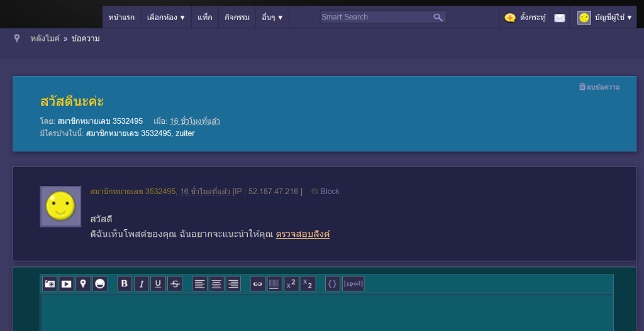Insert spoiler tag
Image resolution: width=644 pixels, height=331 pixels.
click(353, 284)
